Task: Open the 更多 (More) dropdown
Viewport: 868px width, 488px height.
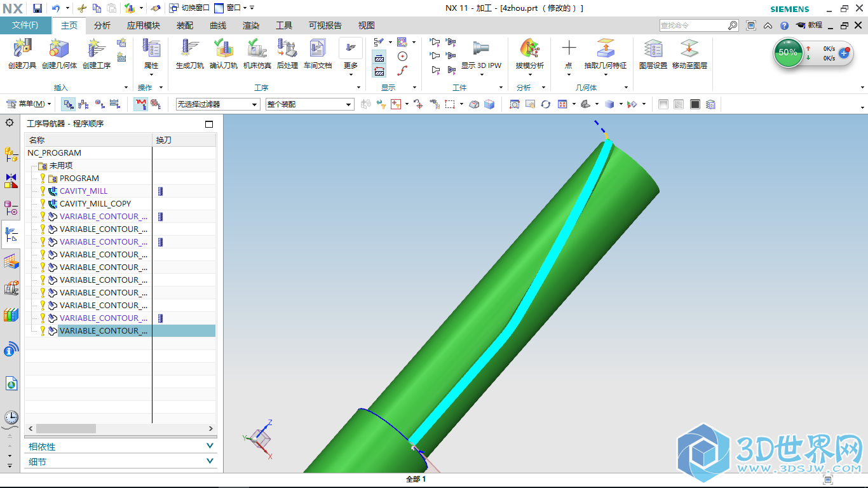Action: [351, 57]
